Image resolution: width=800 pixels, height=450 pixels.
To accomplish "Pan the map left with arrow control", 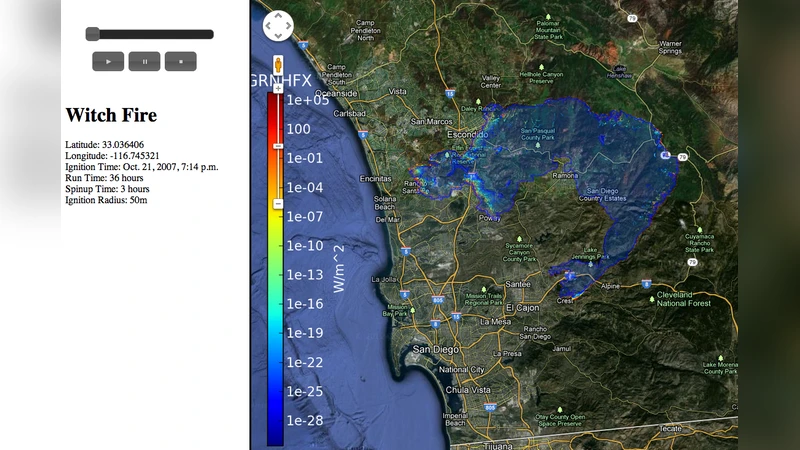I will click(x=267, y=26).
